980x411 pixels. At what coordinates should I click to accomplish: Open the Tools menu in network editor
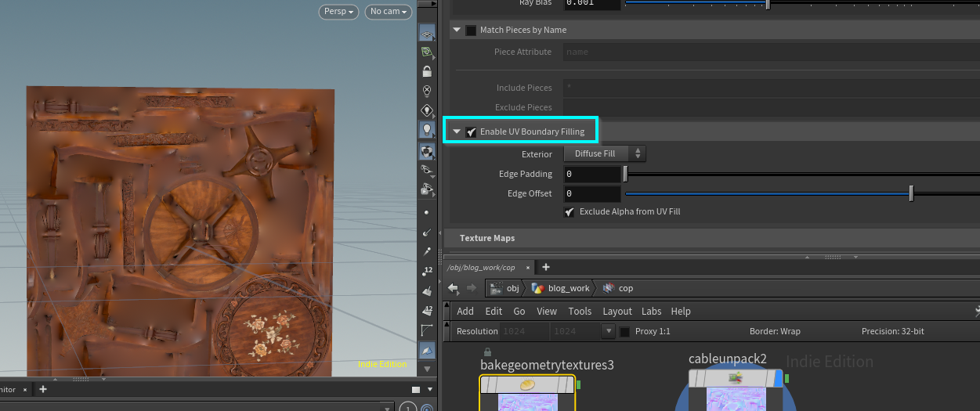coord(580,311)
